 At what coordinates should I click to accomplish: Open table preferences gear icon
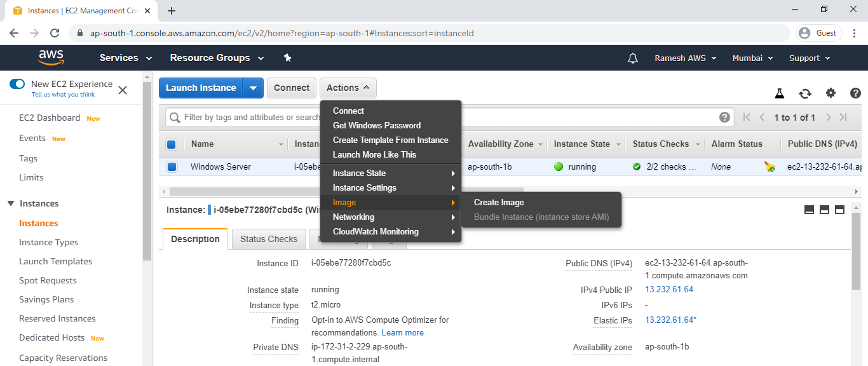coord(831,93)
